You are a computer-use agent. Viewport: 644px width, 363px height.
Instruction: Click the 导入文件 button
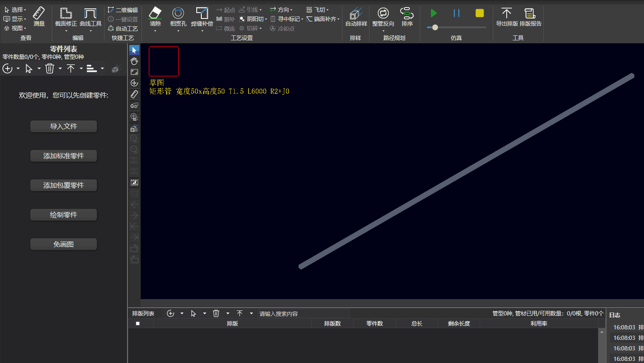click(x=64, y=126)
